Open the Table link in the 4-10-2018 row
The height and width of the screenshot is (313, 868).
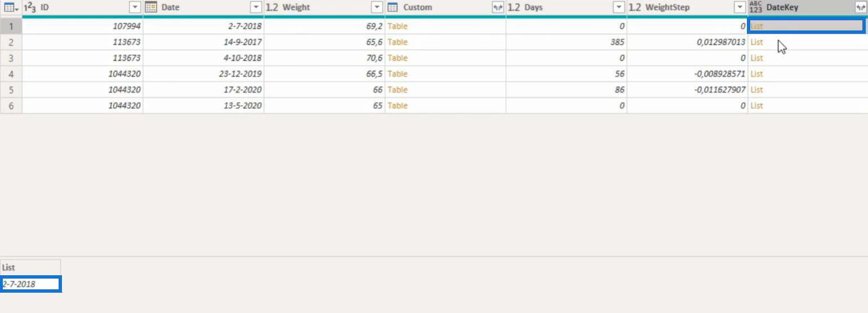click(397, 58)
